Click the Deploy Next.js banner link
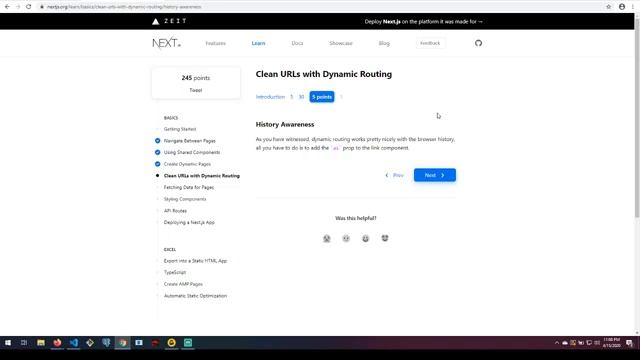The image size is (640, 360). pyautogui.click(x=423, y=22)
